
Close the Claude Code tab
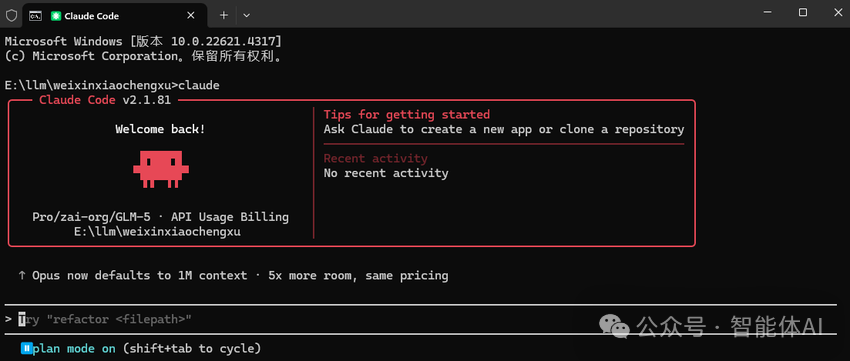[191, 16]
